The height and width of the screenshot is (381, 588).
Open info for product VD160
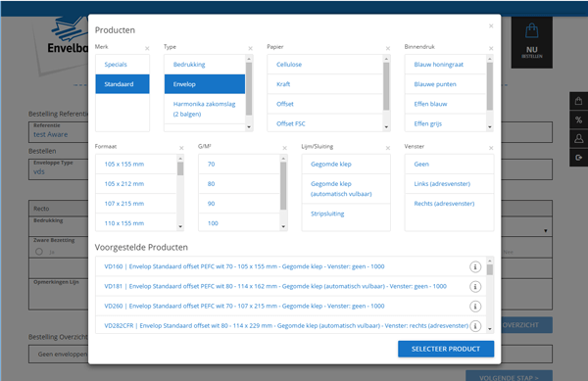coord(475,266)
